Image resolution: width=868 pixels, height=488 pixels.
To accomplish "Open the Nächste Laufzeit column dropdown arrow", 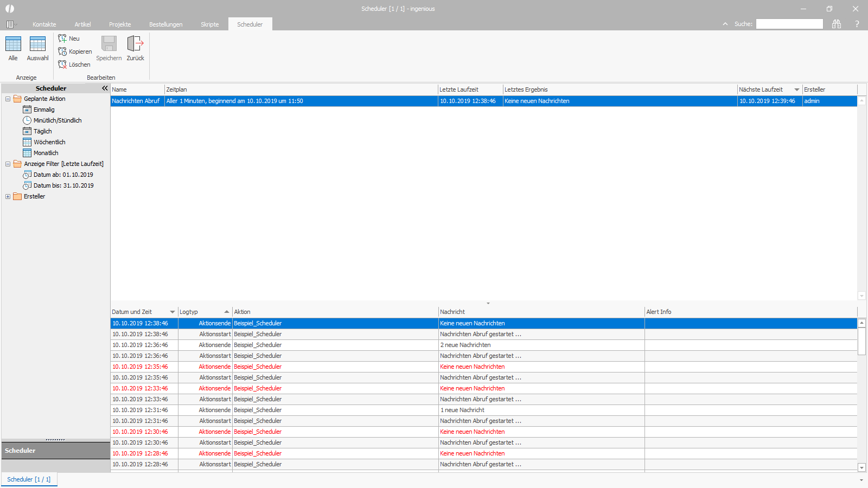I will coord(797,89).
